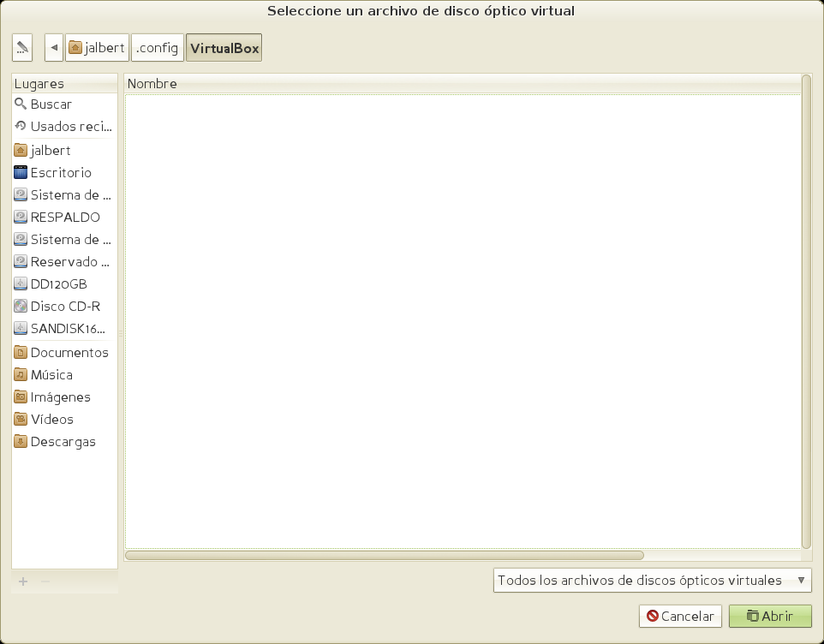The height and width of the screenshot is (644, 824).
Task: Select jalbert home folder in sidebar
Action: click(51, 151)
